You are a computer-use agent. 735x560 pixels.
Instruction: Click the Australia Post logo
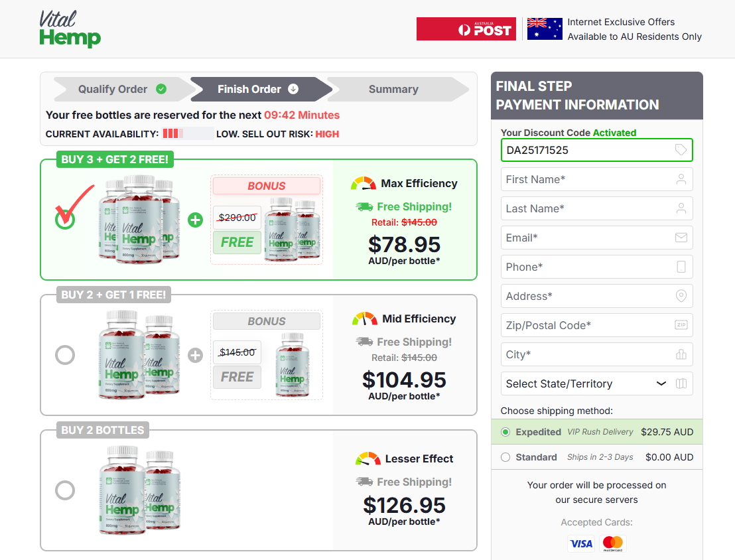click(466, 29)
